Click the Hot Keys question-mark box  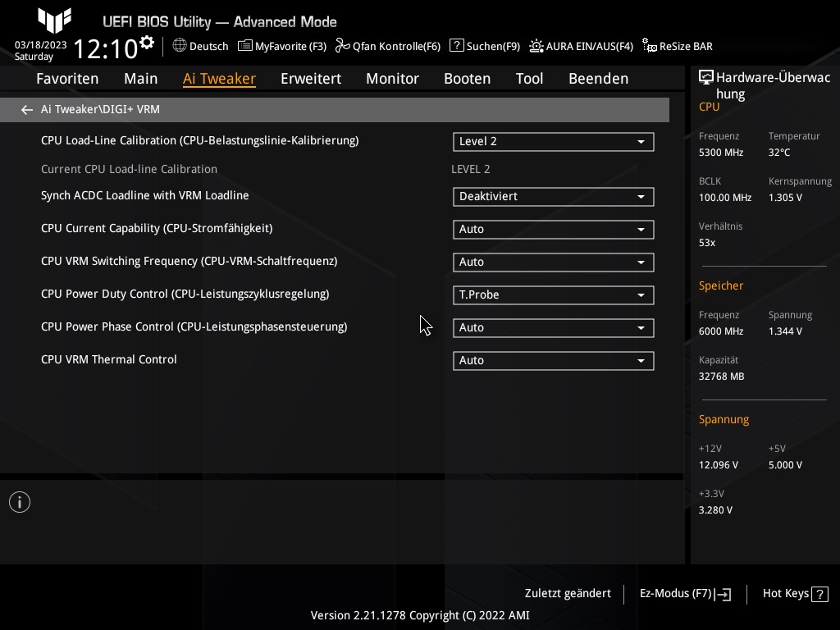point(819,594)
